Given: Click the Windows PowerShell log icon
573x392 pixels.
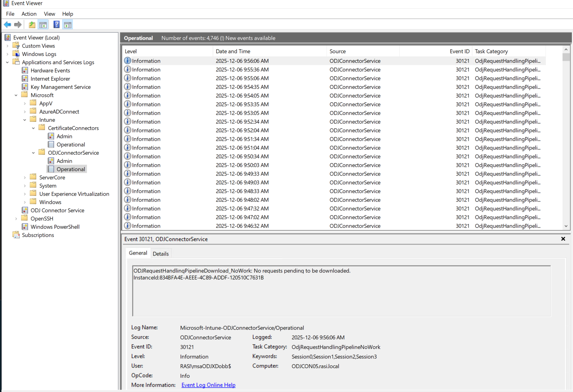Looking at the screenshot, I should tap(25, 227).
